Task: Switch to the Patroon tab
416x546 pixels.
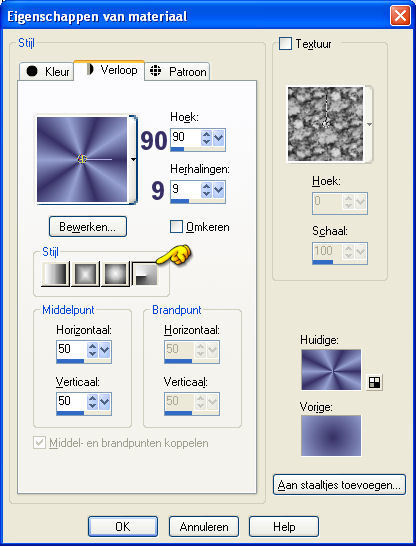Action: [x=177, y=71]
